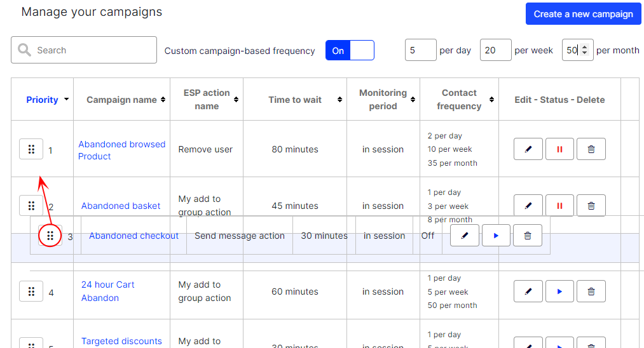
Task: Toggle custom campaign-based frequency switch off
Action: click(350, 50)
